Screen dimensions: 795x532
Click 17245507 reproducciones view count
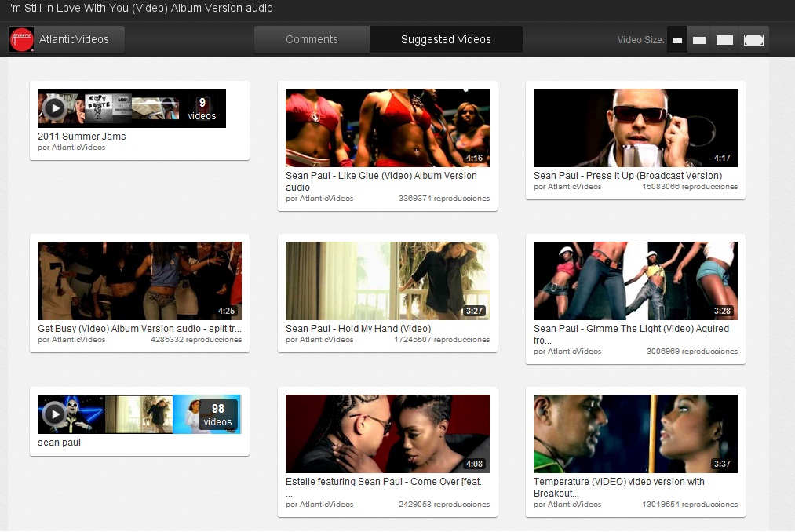[x=442, y=340]
